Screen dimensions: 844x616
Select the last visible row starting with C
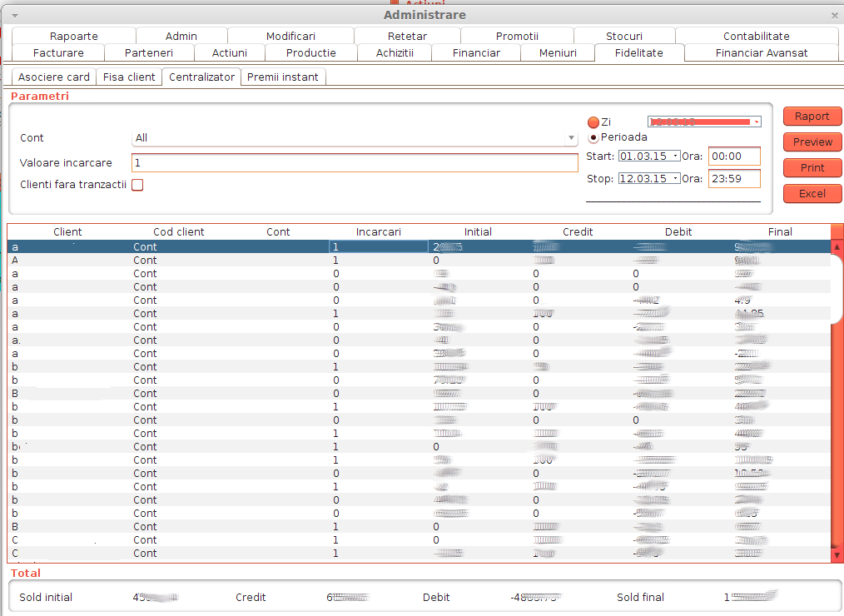[420, 553]
